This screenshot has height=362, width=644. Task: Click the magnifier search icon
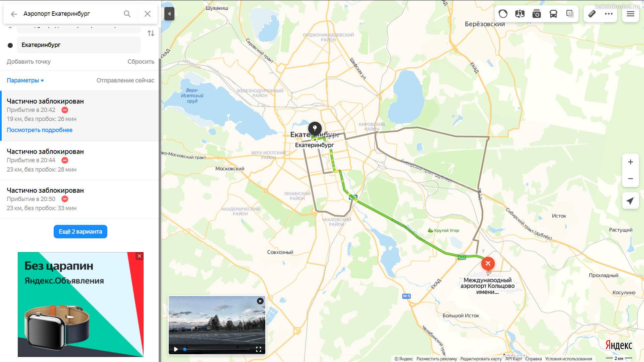tap(127, 14)
